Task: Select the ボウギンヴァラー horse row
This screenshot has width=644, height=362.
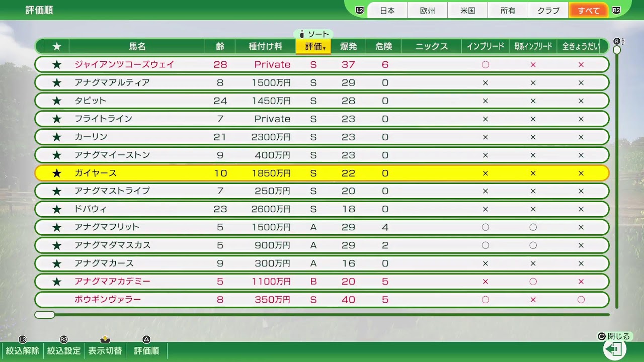Action: 201,299
